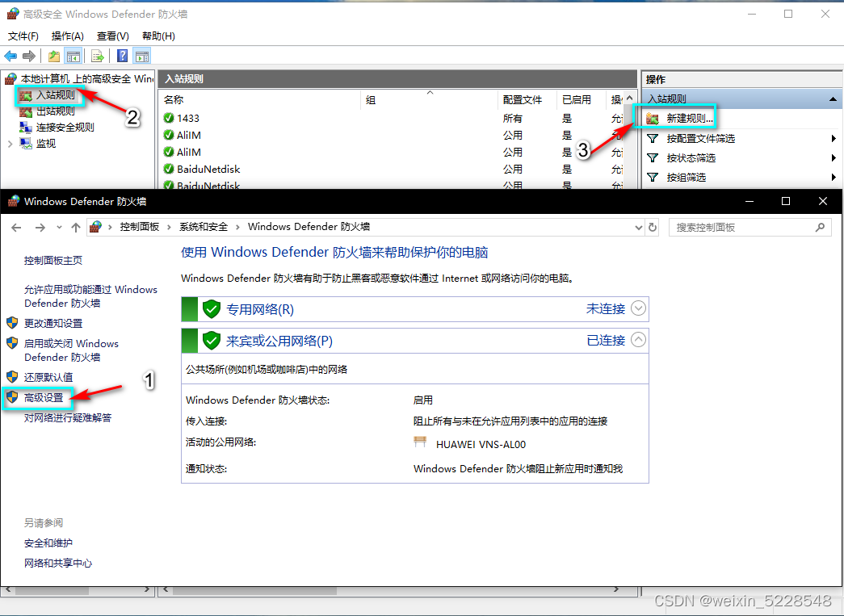This screenshot has height=616, width=844.
Task: Click the gray Forward arrow in the console toolbar
Action: [x=29, y=56]
